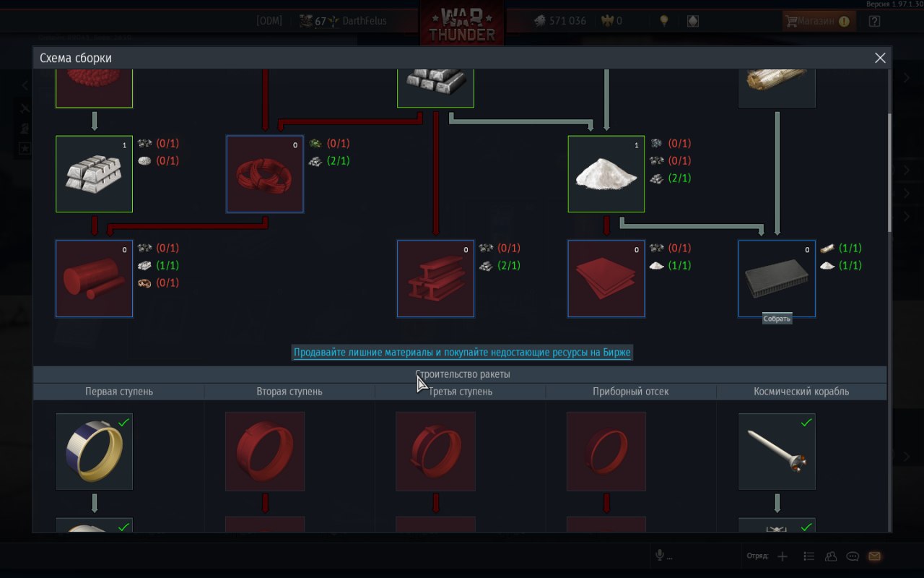Select the dark carbon panel item
The image size is (924, 578).
pos(777,279)
